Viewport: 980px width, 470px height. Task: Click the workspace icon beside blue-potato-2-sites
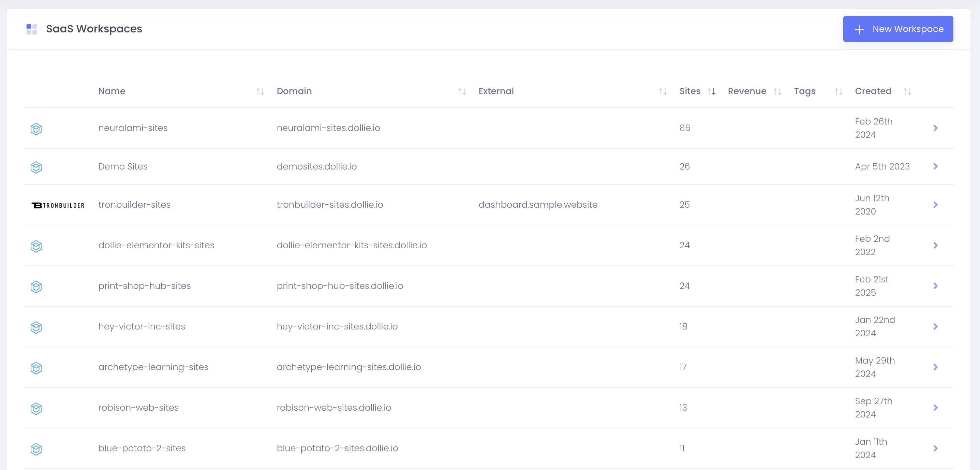click(x=36, y=449)
